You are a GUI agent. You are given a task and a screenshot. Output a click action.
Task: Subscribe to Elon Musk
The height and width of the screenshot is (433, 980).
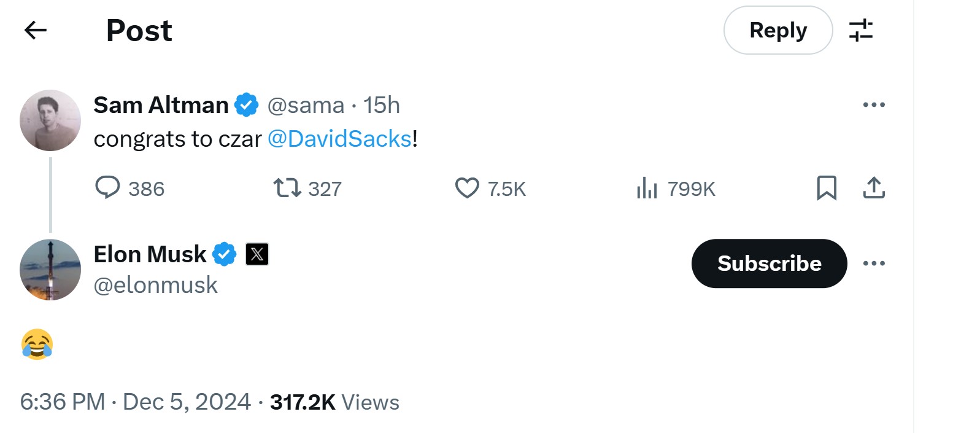pyautogui.click(x=769, y=263)
